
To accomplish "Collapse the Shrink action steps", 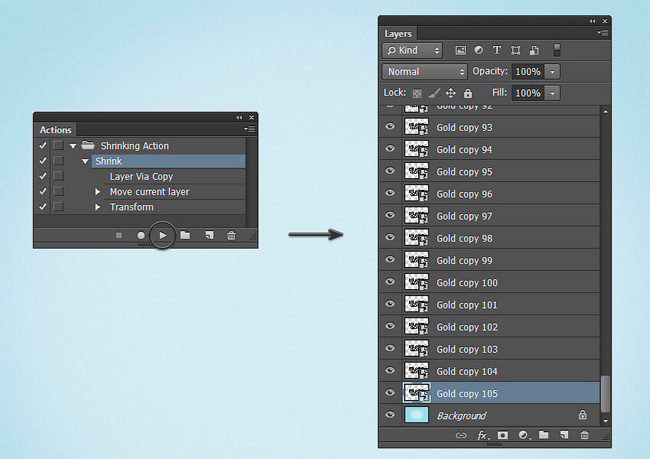I will coord(85,161).
